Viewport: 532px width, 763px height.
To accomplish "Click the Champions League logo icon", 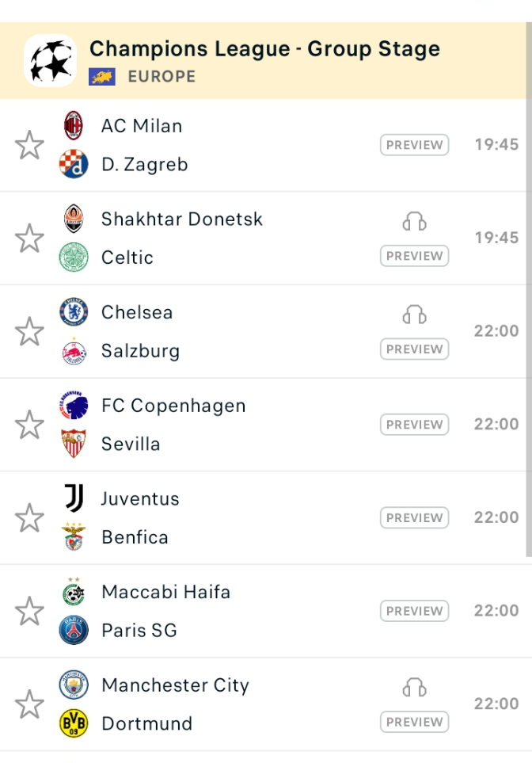I will pos(51,60).
